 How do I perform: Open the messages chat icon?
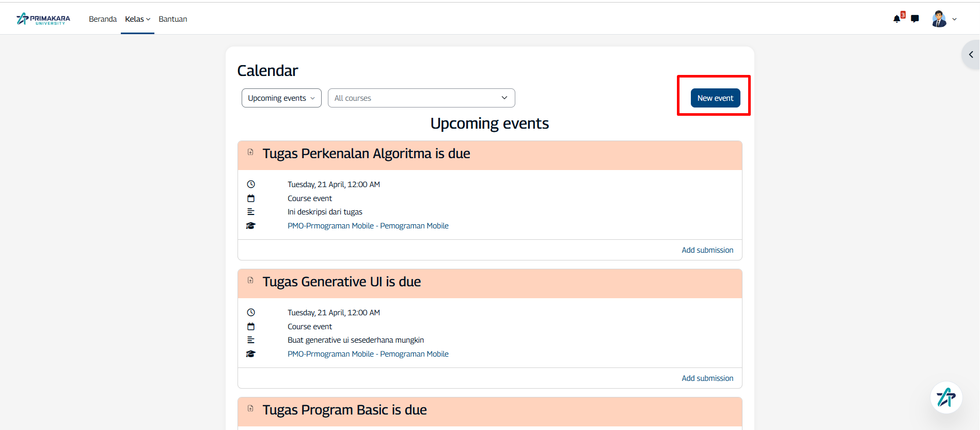(x=915, y=19)
